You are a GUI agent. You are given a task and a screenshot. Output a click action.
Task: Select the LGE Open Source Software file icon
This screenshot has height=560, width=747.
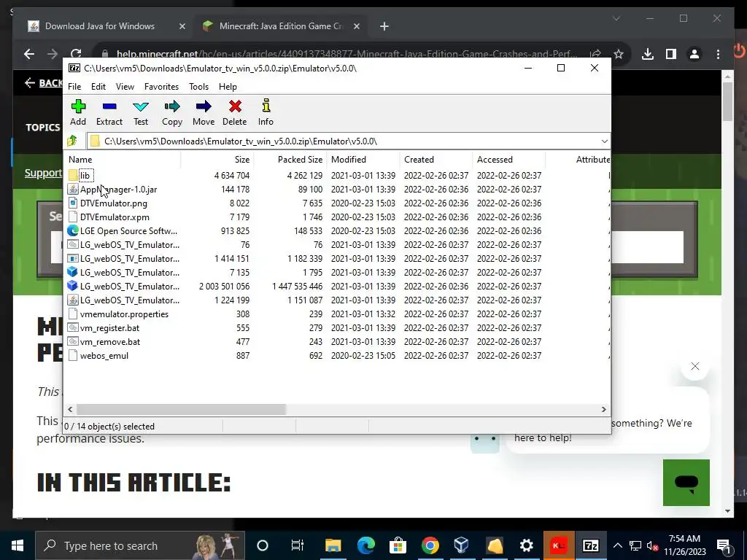click(x=72, y=230)
